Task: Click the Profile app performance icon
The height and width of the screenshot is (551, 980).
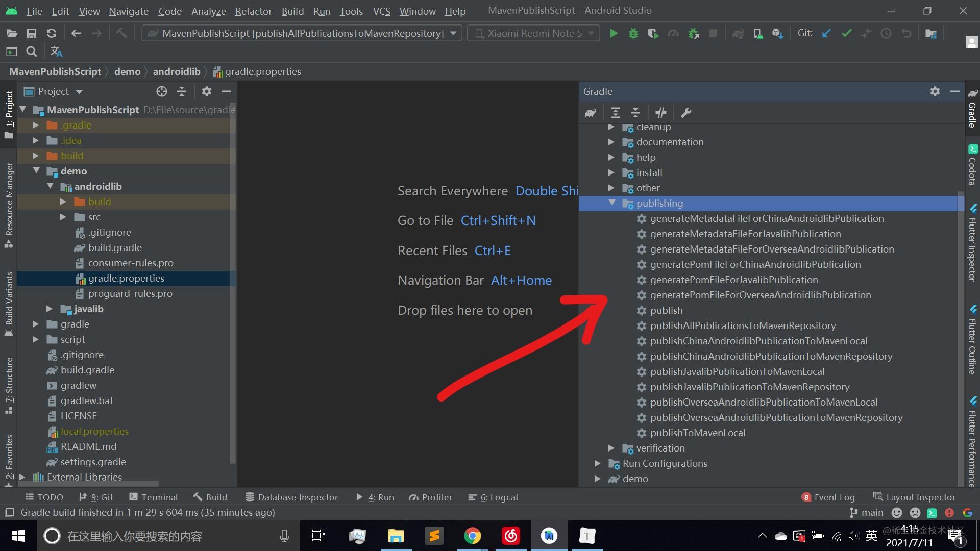Action: click(x=673, y=32)
